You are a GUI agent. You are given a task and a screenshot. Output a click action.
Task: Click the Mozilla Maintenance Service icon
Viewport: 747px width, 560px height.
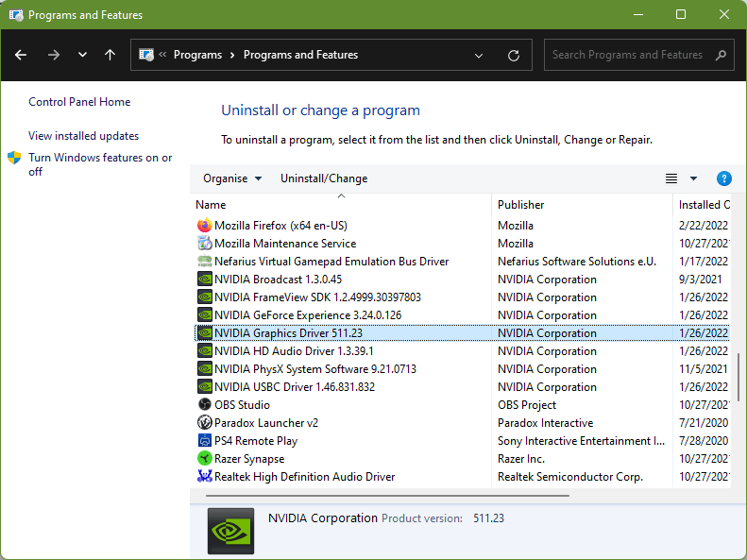pos(204,244)
